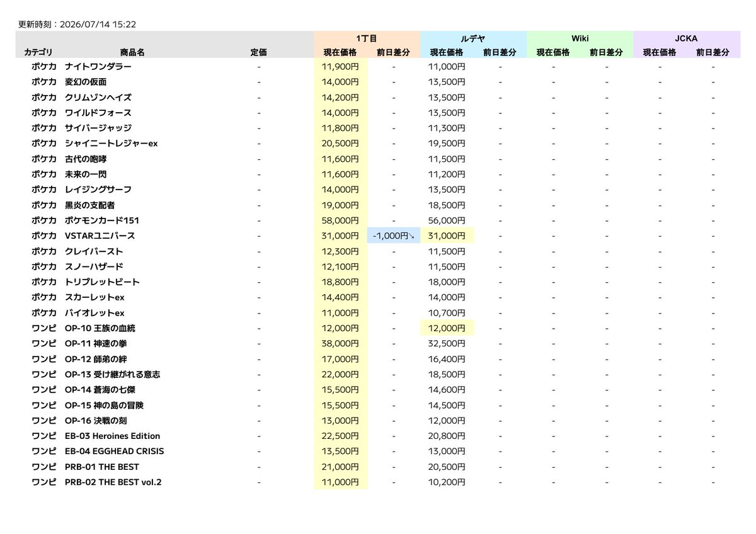Screen dimensions: 756x534
Task: Click ルデヤ price 14,600円 for OP-14
Action: pyautogui.click(x=447, y=390)
